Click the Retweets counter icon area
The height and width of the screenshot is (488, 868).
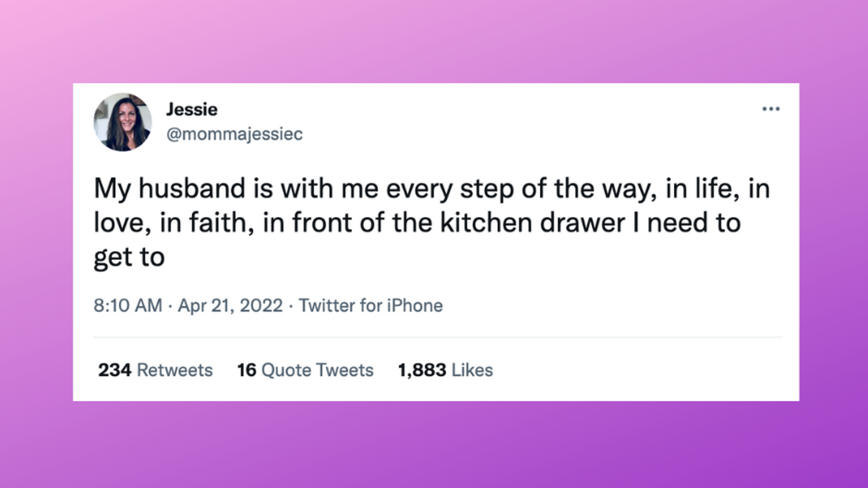(155, 370)
